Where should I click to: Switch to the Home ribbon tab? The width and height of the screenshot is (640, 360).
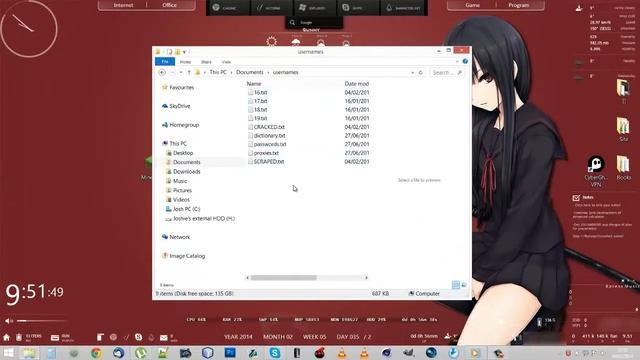(185, 62)
